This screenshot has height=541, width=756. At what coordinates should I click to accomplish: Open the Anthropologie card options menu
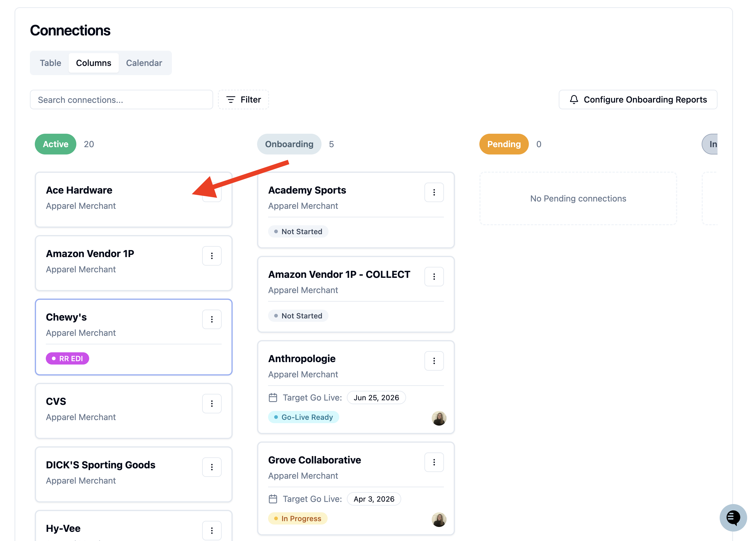(x=434, y=361)
